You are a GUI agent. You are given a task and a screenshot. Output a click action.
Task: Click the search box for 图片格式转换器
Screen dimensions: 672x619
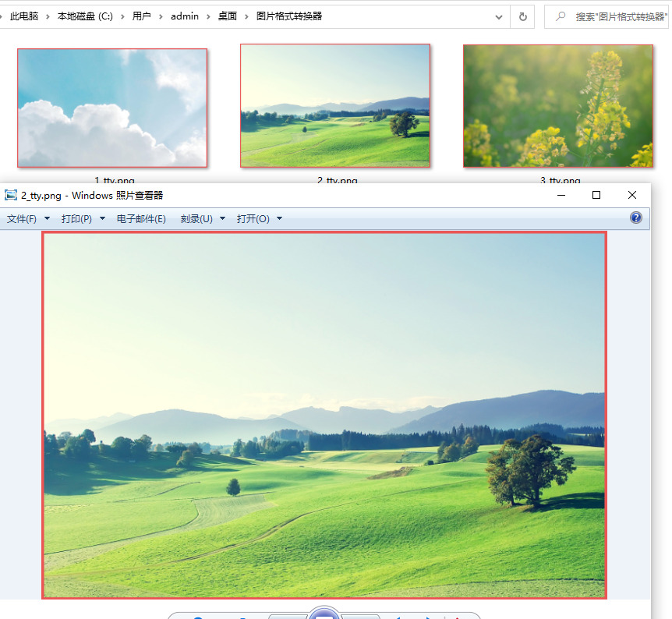607,16
